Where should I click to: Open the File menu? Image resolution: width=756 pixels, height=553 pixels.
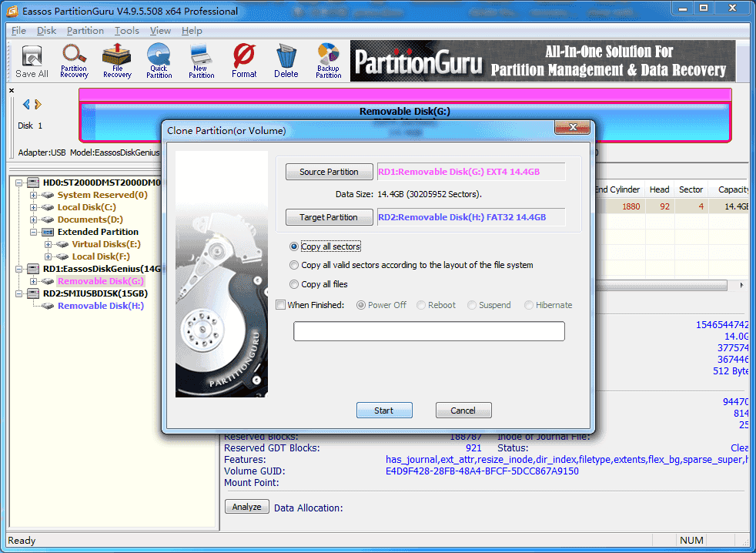pos(18,30)
